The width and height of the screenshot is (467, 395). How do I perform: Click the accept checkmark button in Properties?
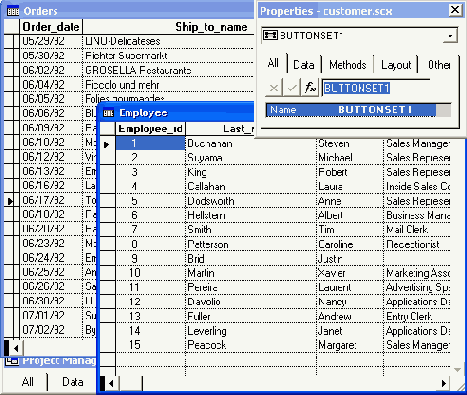[x=292, y=88]
